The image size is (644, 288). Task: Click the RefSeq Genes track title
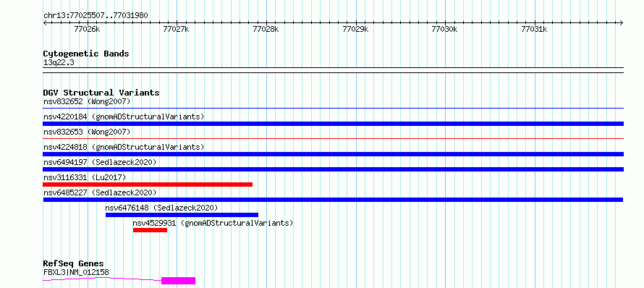coord(74,264)
